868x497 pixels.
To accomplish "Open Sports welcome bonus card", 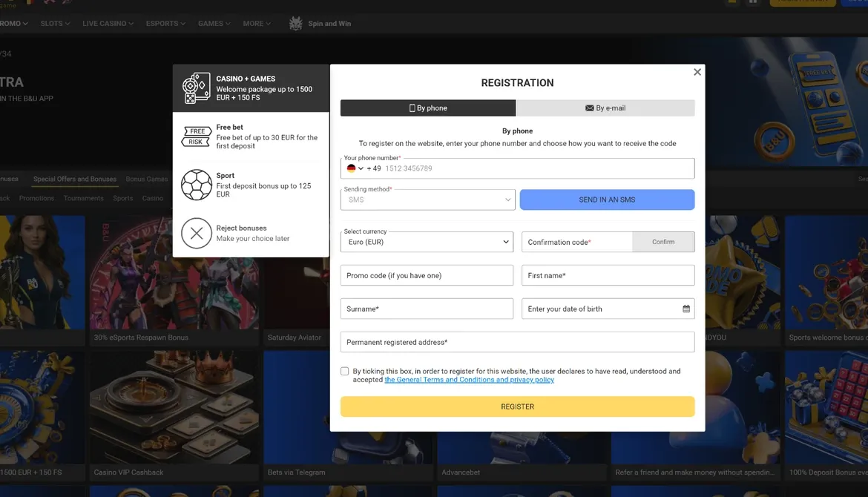I will point(826,280).
